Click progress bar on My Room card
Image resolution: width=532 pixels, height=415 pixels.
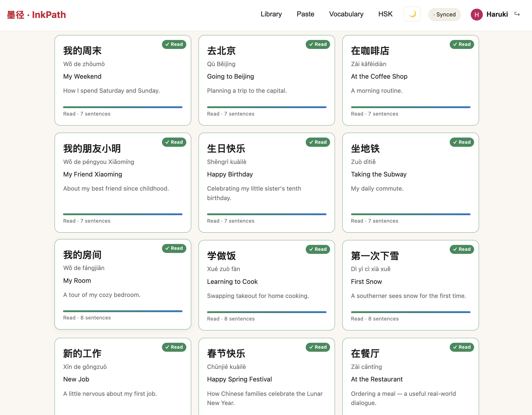tap(123, 311)
